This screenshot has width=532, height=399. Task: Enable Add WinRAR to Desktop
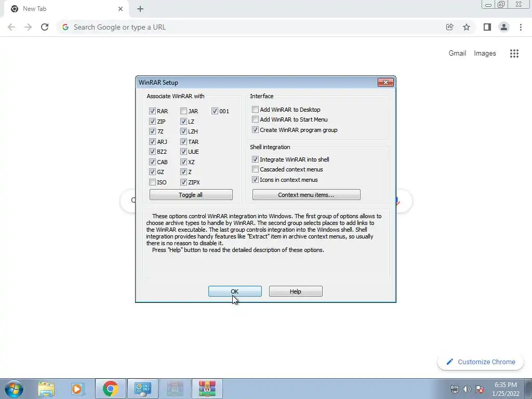coord(255,109)
